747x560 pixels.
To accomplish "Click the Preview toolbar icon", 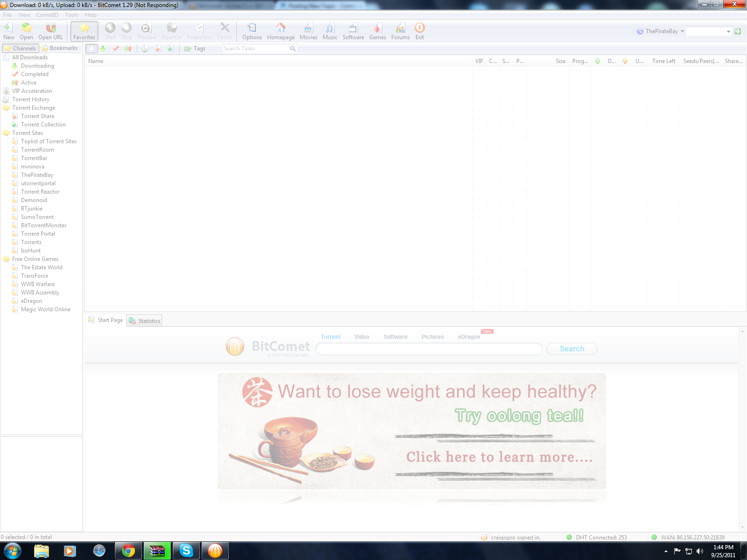I will coord(147,31).
